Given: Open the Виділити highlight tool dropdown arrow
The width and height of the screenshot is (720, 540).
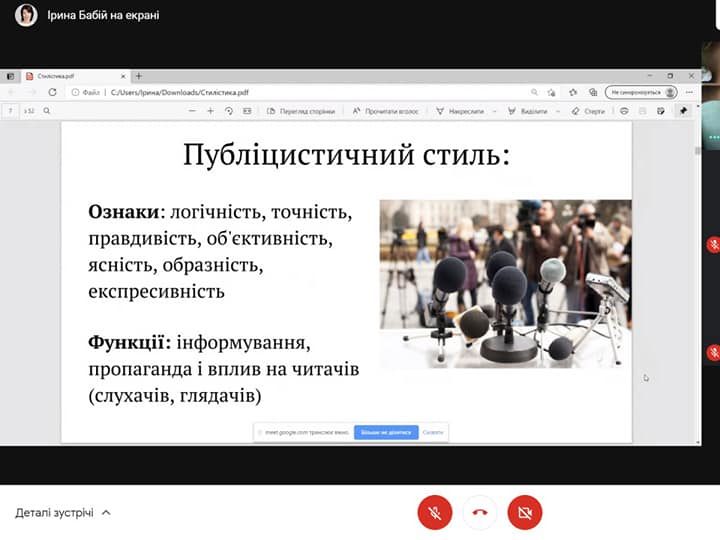Looking at the screenshot, I should pos(559,111).
